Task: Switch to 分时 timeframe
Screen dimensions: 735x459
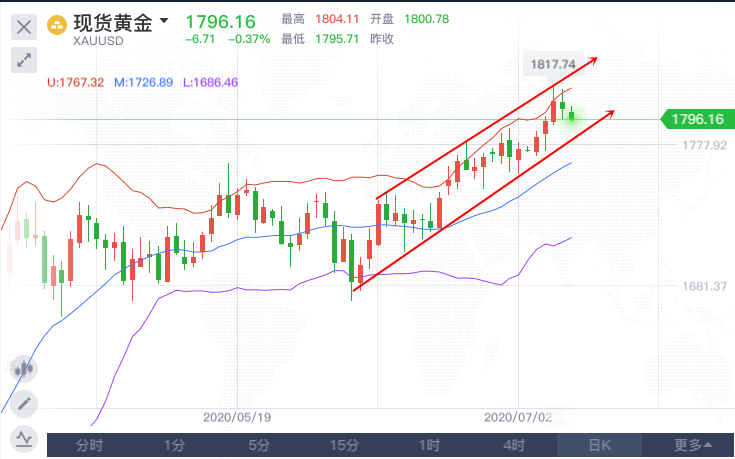Action: click(x=90, y=445)
